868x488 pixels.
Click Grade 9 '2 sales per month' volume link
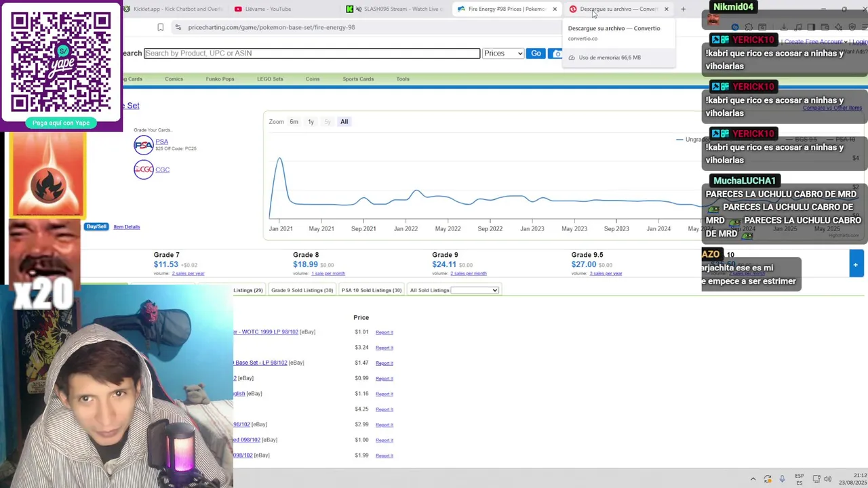click(x=468, y=273)
